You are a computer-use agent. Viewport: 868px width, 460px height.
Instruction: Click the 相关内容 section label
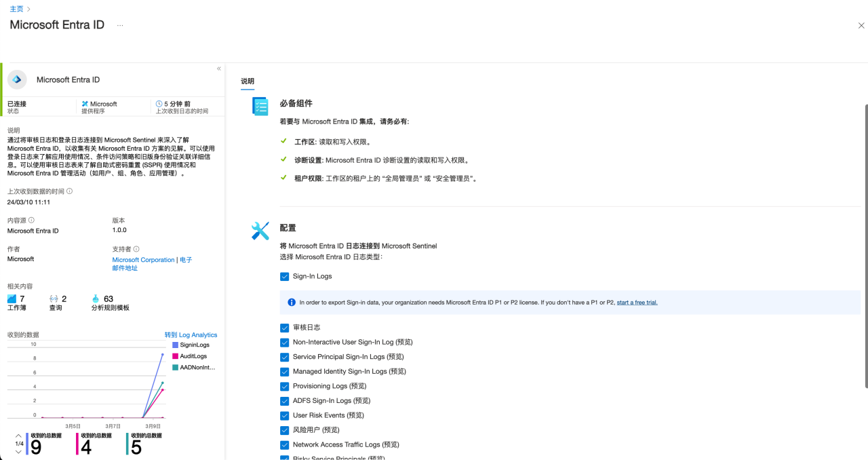[20, 286]
